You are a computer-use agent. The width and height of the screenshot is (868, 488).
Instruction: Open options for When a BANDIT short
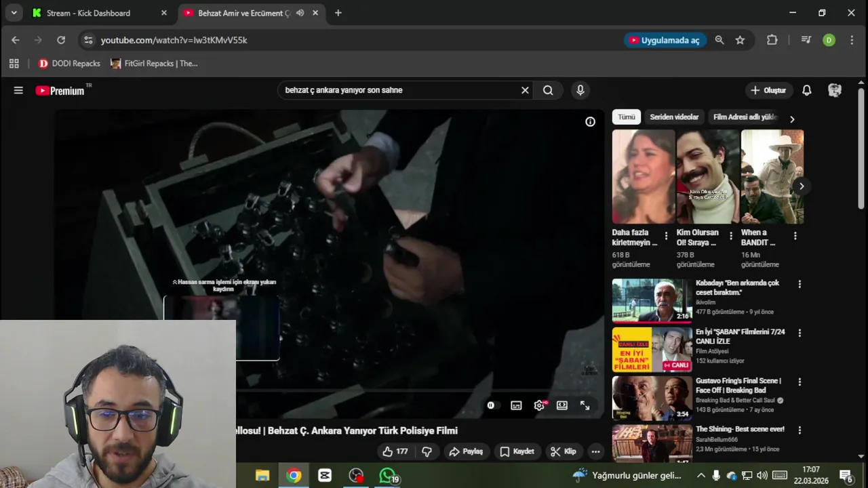tap(795, 236)
